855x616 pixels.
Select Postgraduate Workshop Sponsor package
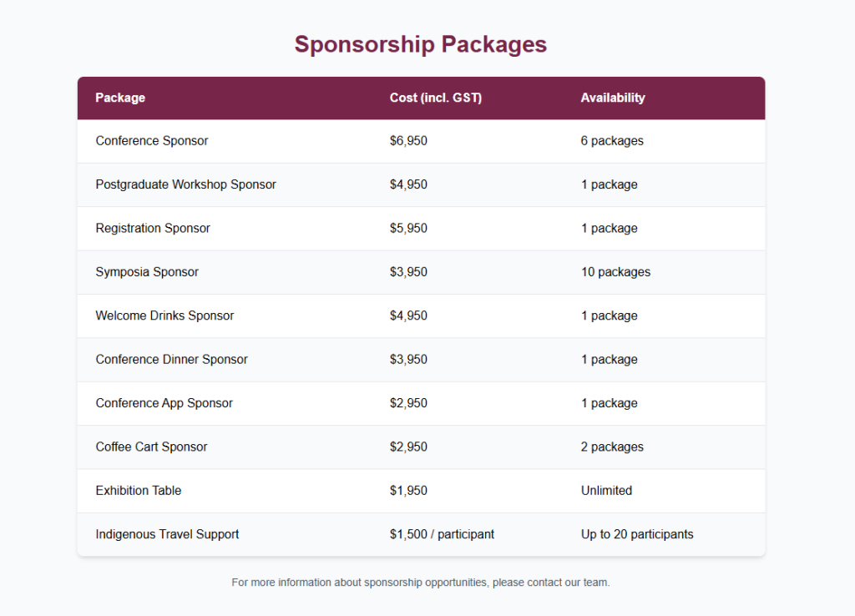tap(185, 184)
